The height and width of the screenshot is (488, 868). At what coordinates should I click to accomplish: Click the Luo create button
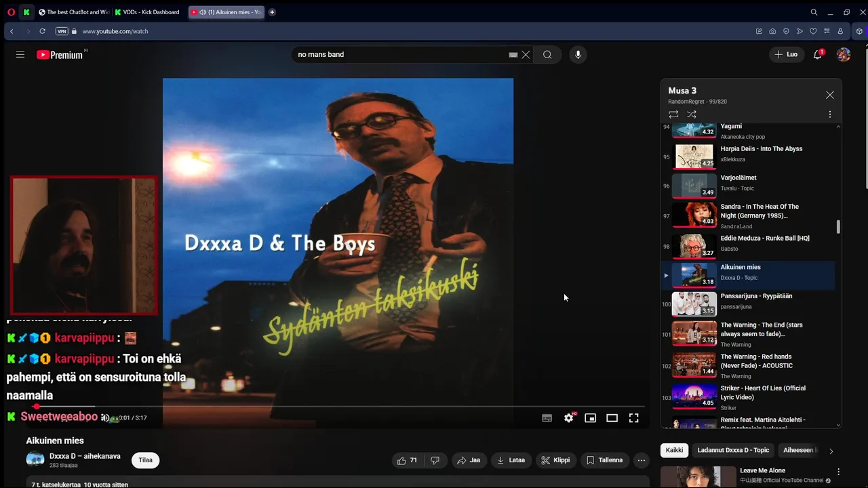click(787, 54)
